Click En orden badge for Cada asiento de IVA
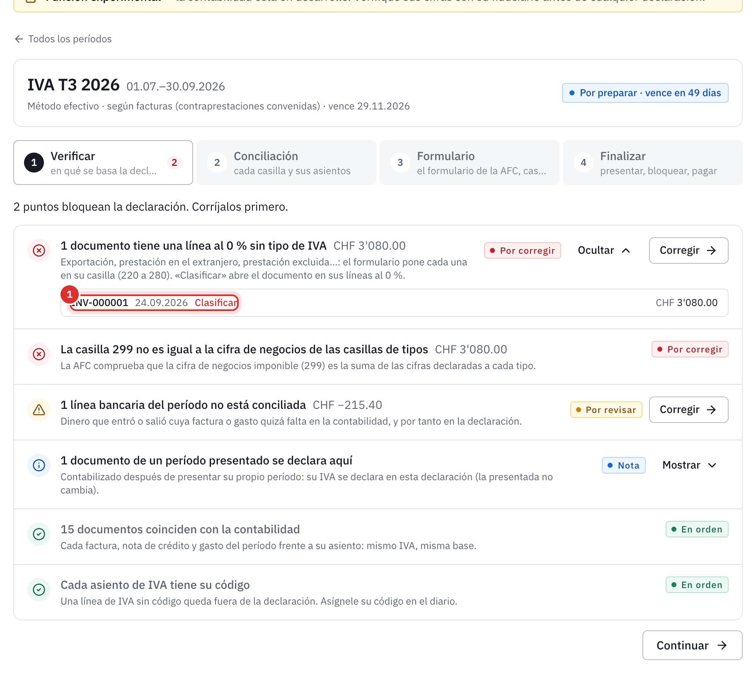 click(697, 585)
